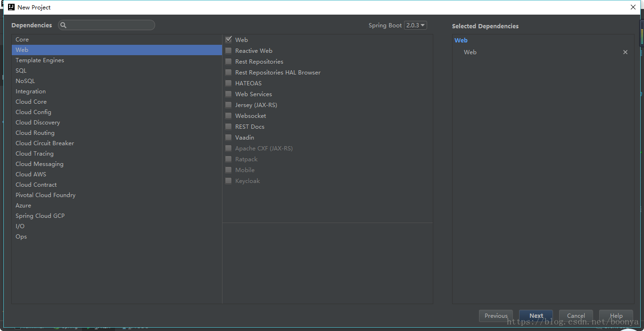Open the Cloud Tracing category

[x=117, y=154]
